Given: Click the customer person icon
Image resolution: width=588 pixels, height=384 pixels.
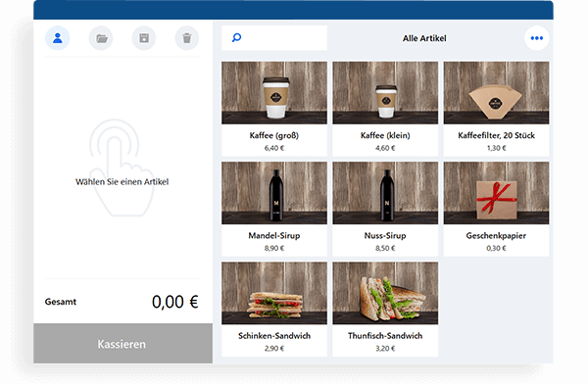Looking at the screenshot, I should tap(58, 38).
